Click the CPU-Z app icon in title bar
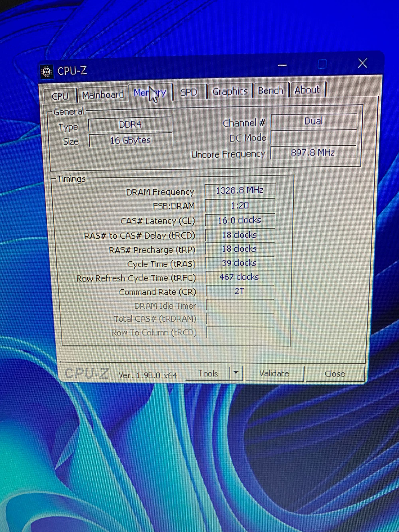The height and width of the screenshot is (532, 399). [47, 72]
